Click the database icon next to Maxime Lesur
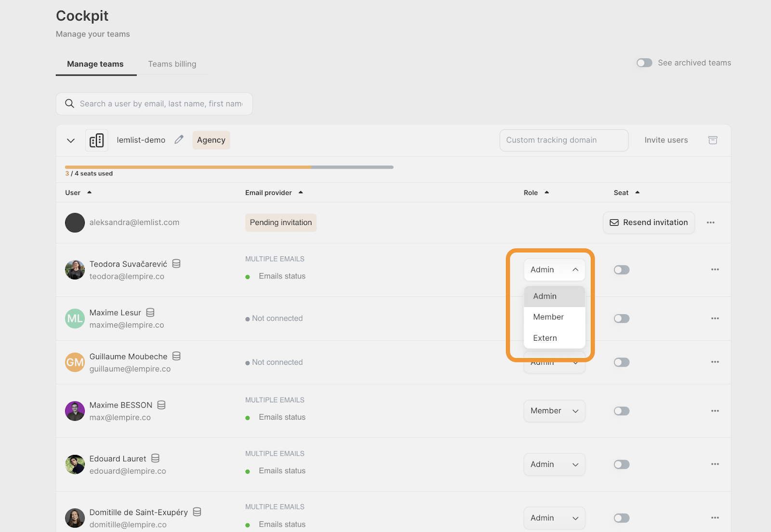Viewport: 771px width, 532px height. coord(150,313)
